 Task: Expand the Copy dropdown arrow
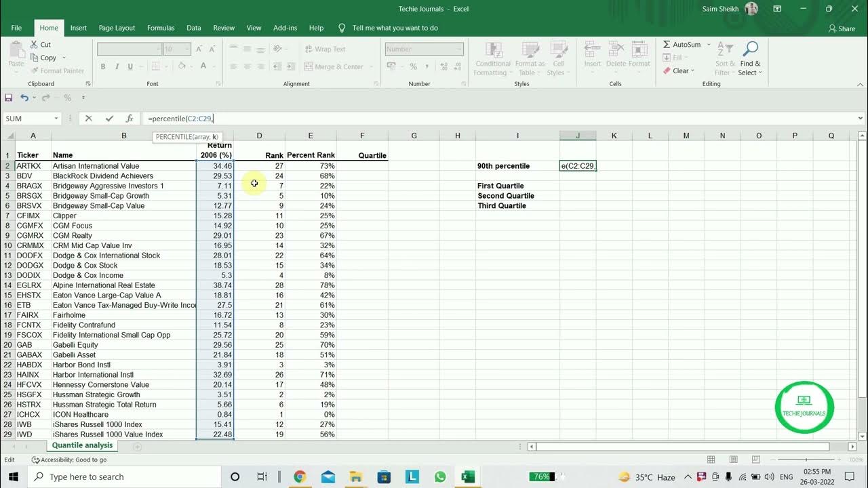point(64,58)
